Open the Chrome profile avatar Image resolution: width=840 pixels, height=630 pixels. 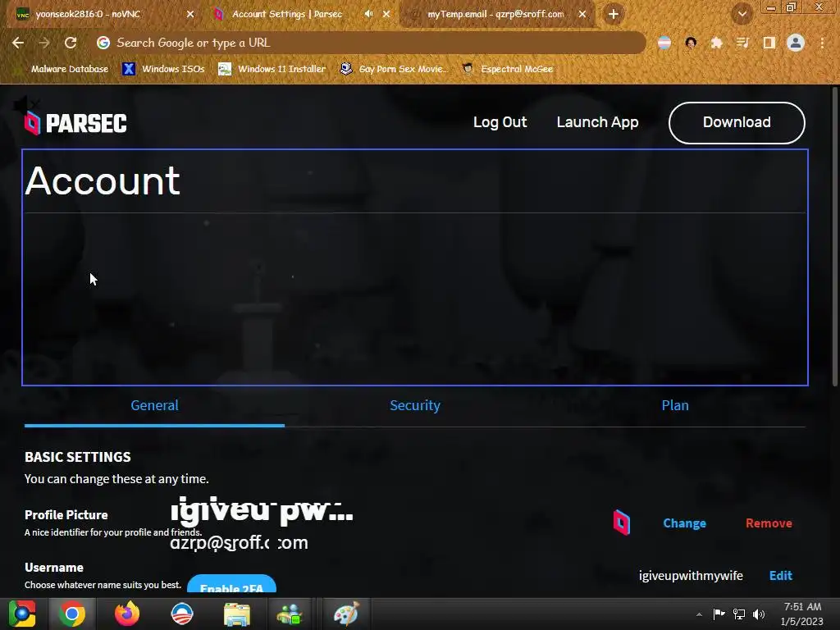(x=796, y=43)
